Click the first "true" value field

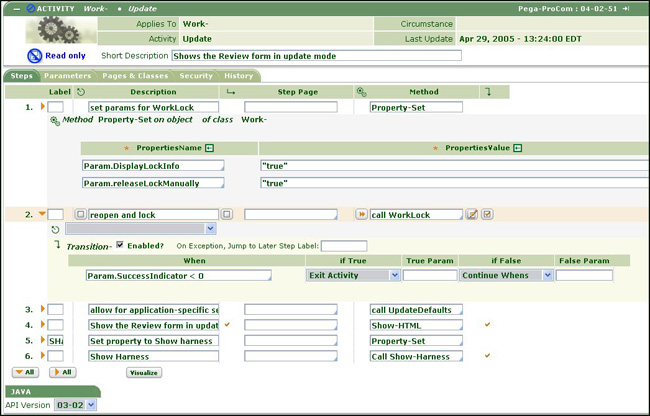pos(455,166)
